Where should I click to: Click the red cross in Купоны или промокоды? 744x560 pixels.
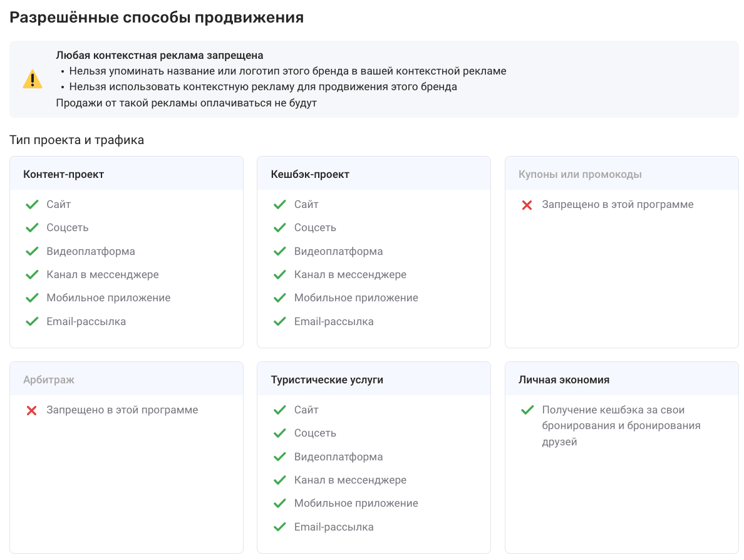point(527,205)
